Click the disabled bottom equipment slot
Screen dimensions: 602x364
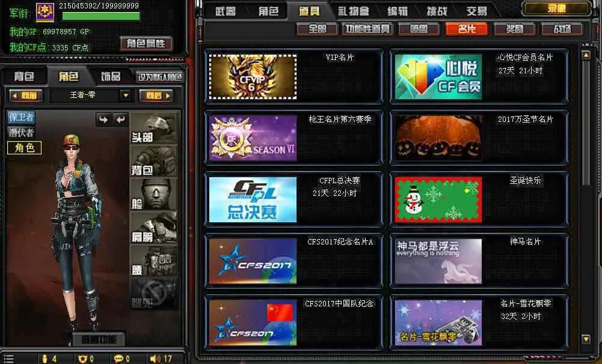click(154, 294)
